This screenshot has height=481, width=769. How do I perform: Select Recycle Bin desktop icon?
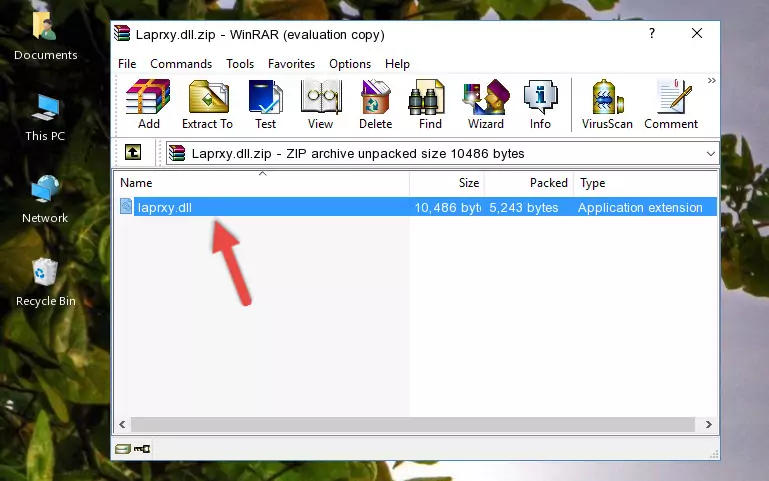(x=46, y=282)
